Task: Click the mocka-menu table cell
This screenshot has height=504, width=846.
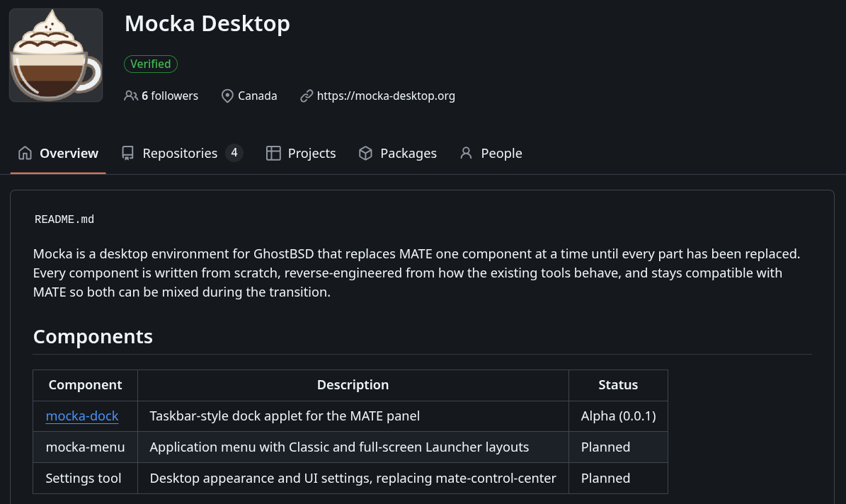Action: [x=85, y=447]
